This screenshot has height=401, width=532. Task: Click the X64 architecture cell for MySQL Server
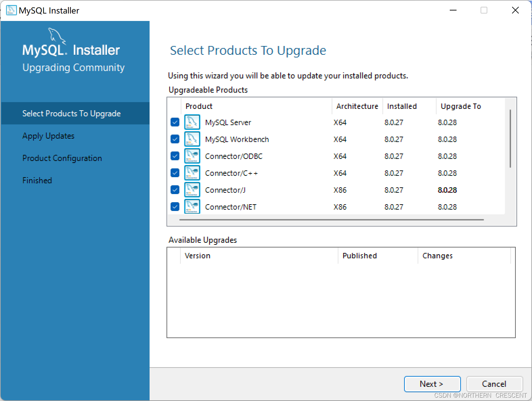pos(340,122)
